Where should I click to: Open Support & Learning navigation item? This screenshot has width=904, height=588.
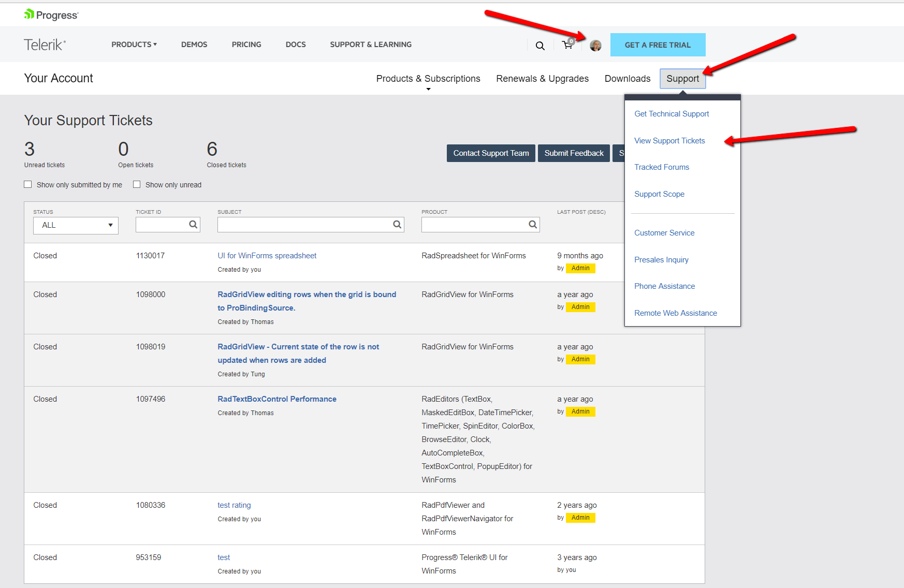pyautogui.click(x=371, y=45)
